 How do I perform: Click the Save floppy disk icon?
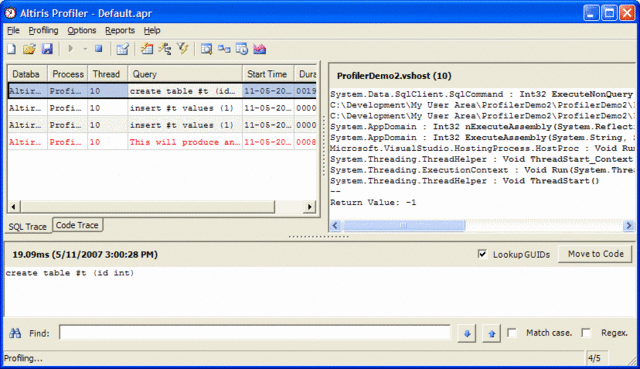tap(47, 49)
